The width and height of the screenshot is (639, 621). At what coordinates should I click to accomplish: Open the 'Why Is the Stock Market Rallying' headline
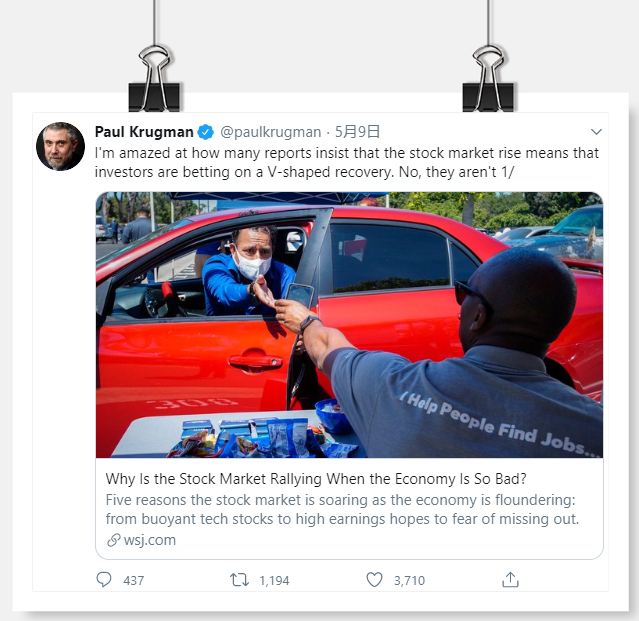click(318, 478)
